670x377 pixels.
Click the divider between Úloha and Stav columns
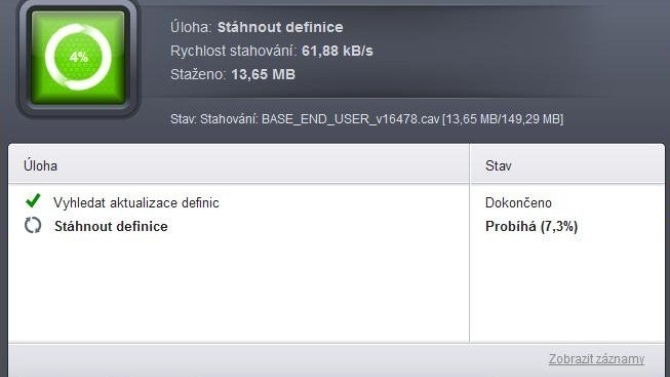[x=470, y=244]
